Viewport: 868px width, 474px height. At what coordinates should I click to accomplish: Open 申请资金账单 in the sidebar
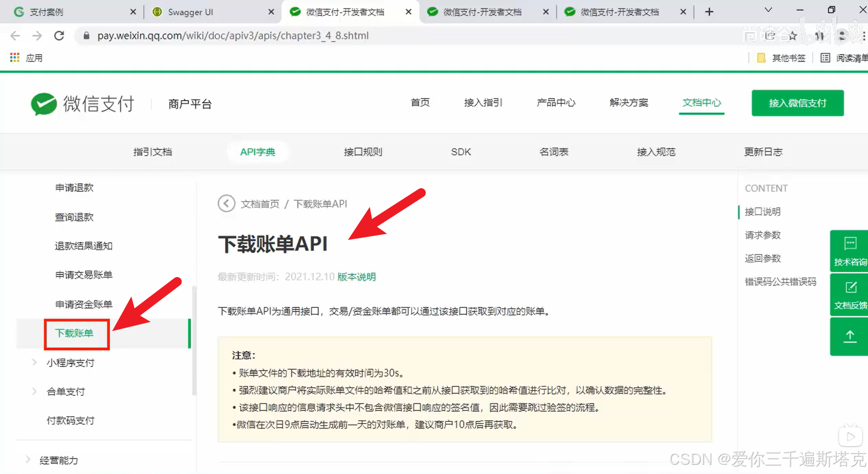pyautogui.click(x=83, y=304)
